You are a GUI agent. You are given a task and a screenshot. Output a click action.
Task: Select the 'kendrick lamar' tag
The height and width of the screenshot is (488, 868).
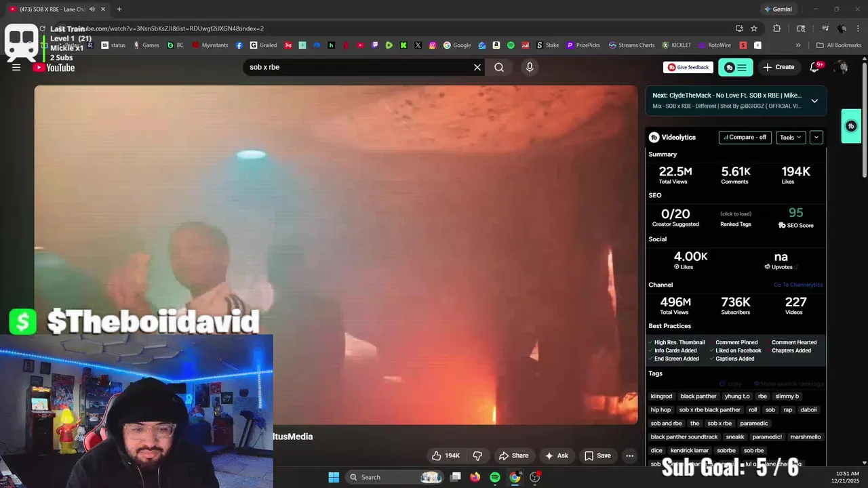pyautogui.click(x=689, y=450)
